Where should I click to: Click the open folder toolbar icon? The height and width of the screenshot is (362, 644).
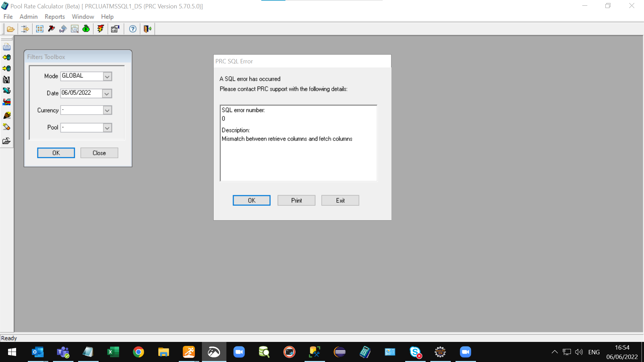click(x=10, y=29)
